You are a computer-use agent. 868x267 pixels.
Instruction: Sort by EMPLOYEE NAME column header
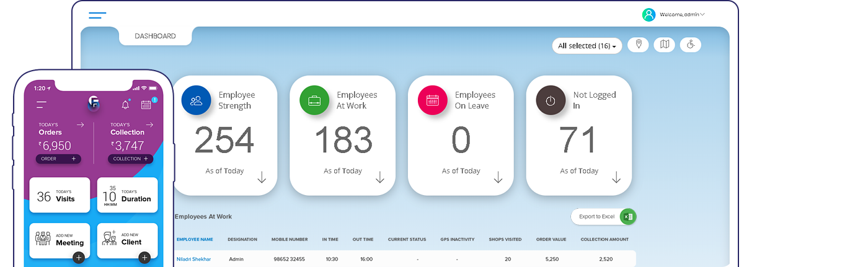click(195, 239)
